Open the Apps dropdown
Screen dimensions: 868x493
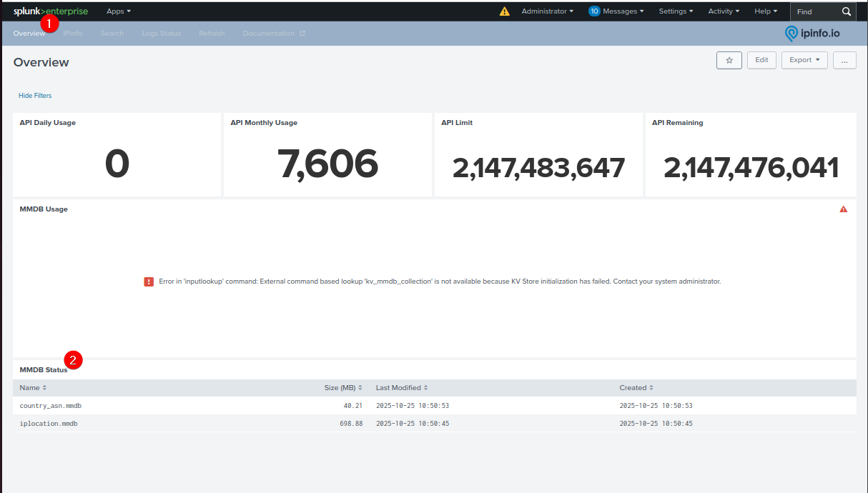click(x=119, y=11)
